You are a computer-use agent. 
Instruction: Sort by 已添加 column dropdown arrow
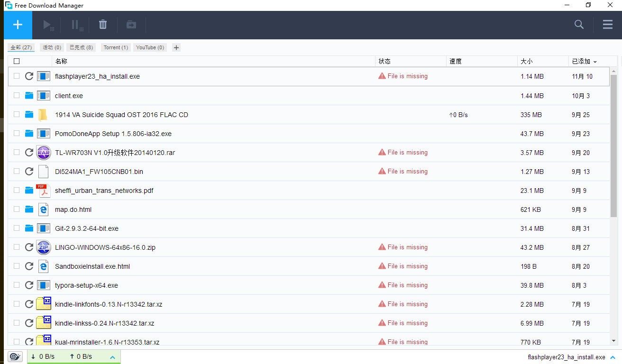(595, 62)
